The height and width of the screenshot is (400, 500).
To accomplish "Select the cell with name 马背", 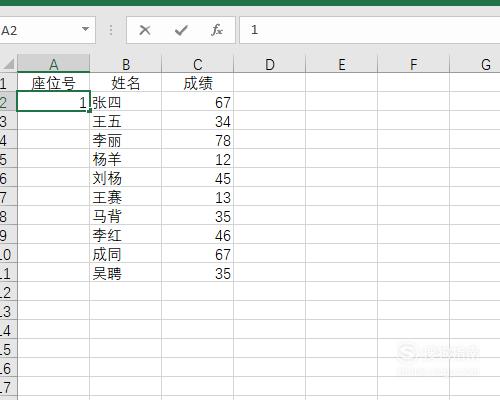I will pos(126,215).
